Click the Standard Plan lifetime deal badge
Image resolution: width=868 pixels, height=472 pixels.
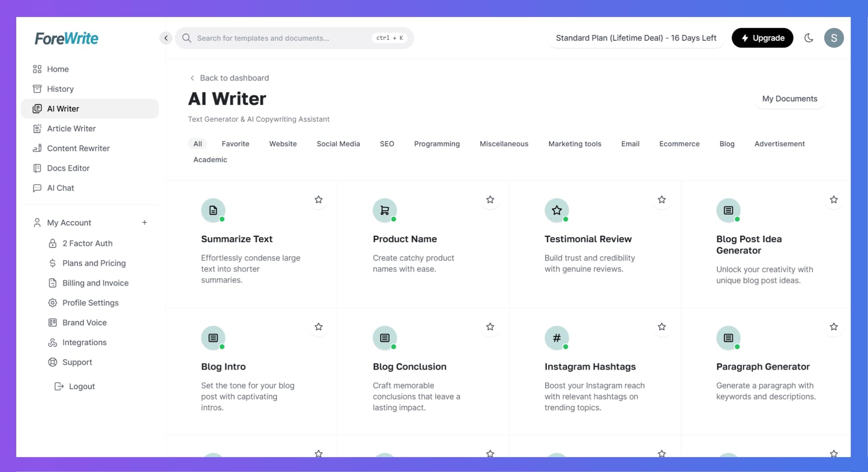(x=636, y=38)
